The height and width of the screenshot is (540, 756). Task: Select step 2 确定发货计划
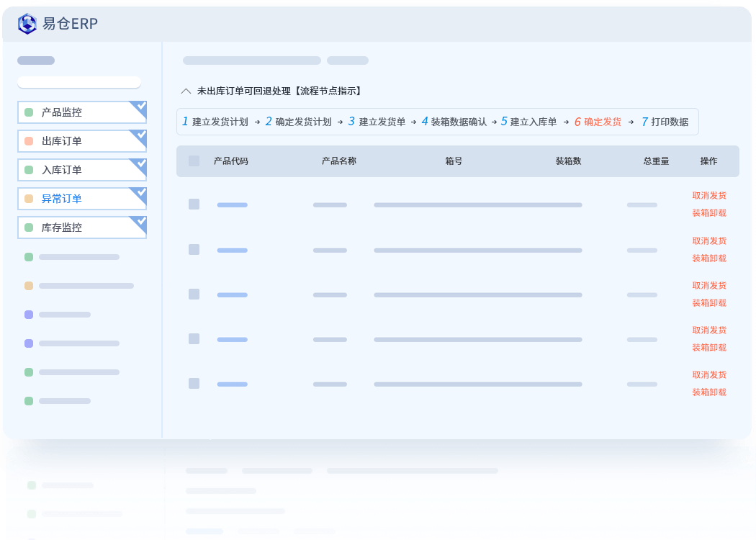299,122
